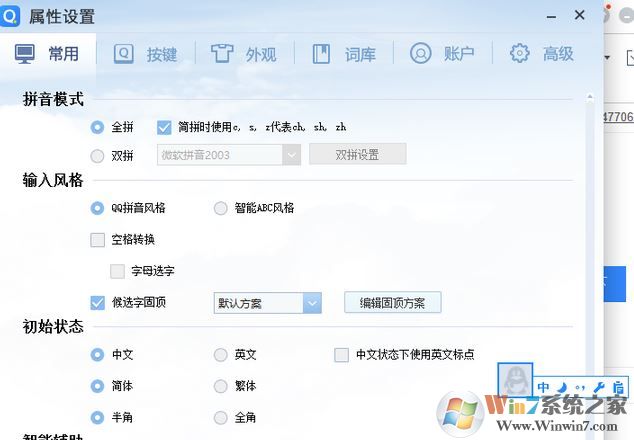Click the 账户 account profile icon

421,54
